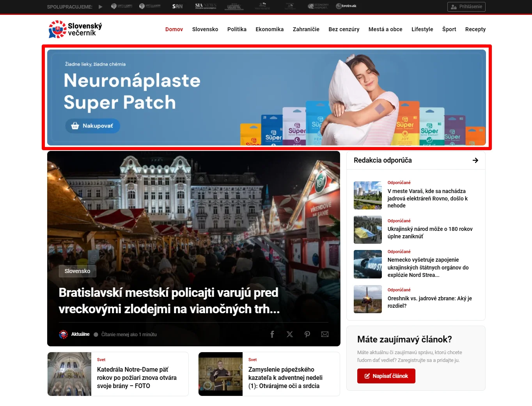Click the play arrow beside Spolupracujeme

coord(101,7)
